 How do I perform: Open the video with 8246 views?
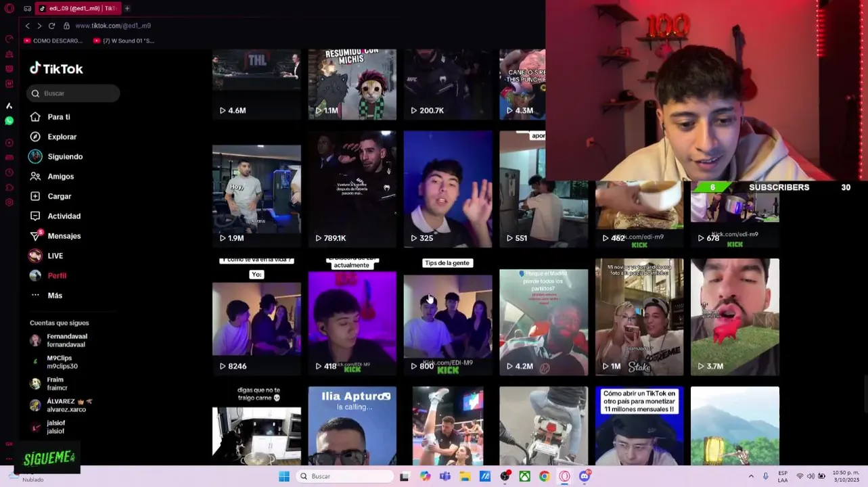[256, 317]
